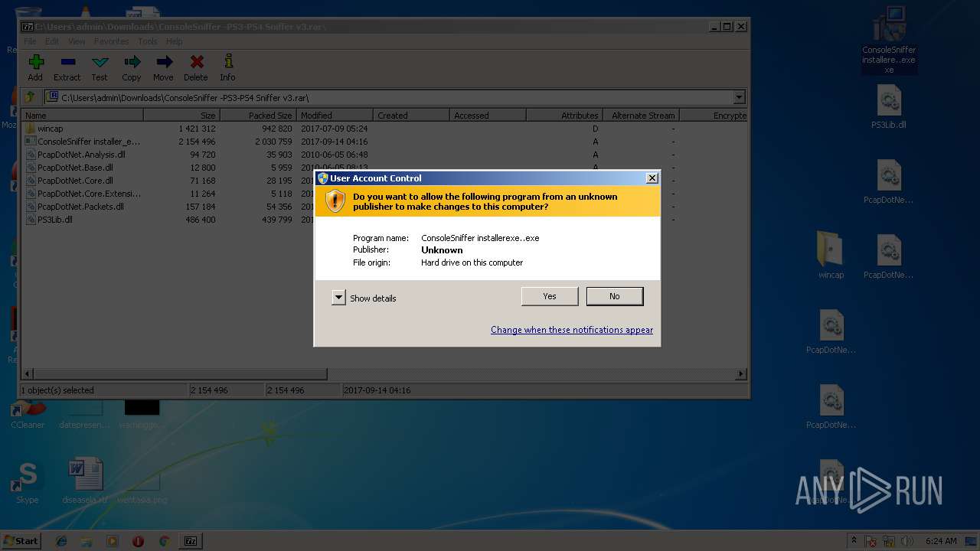Viewport: 980px width, 551px height.
Task: Select the diseasela.rtf desktop document
Action: [85, 481]
